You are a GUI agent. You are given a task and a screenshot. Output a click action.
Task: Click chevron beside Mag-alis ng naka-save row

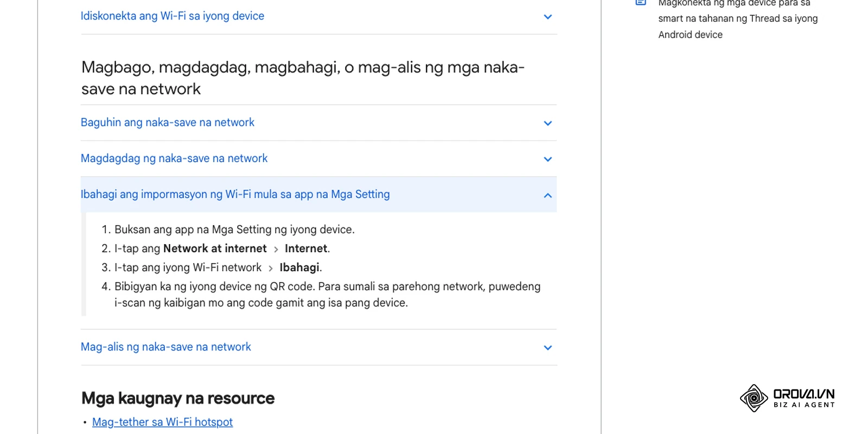click(x=547, y=348)
